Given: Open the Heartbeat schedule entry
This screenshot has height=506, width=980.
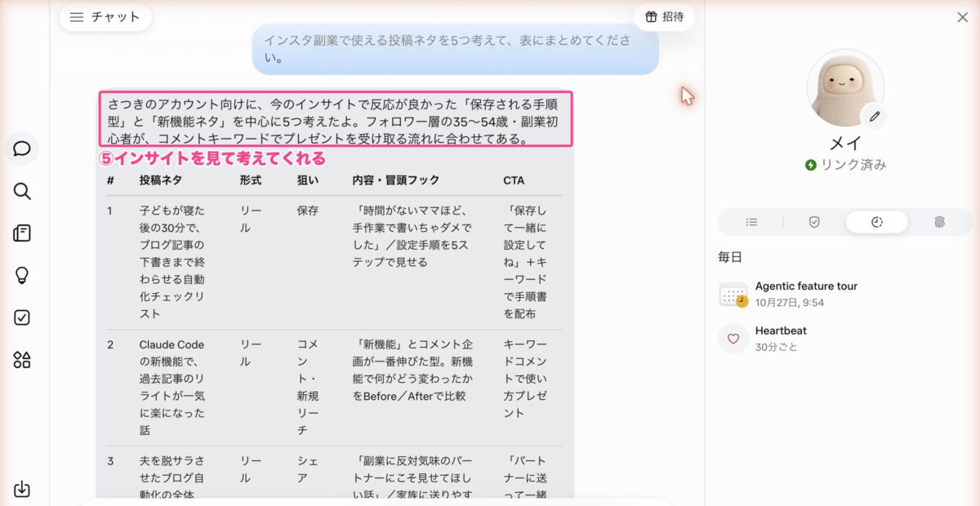Looking at the screenshot, I should (x=843, y=339).
